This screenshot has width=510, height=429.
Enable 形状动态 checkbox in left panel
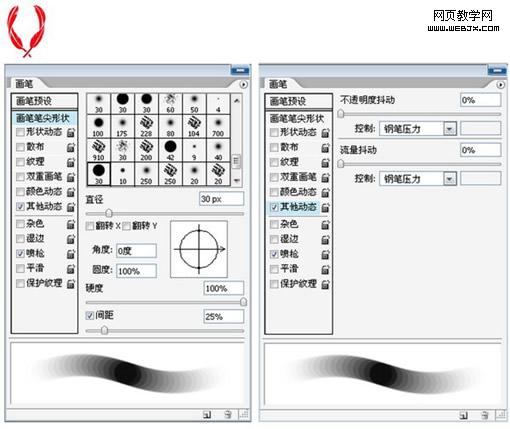pos(20,132)
